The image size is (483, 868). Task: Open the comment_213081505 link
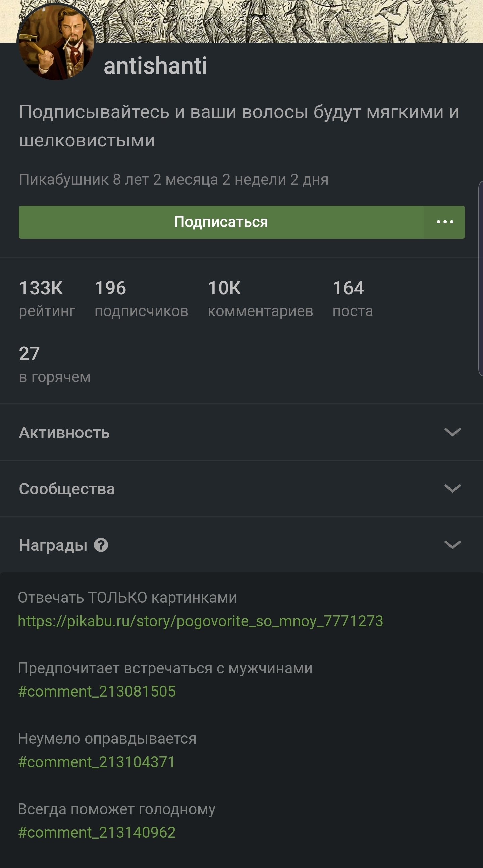97,691
